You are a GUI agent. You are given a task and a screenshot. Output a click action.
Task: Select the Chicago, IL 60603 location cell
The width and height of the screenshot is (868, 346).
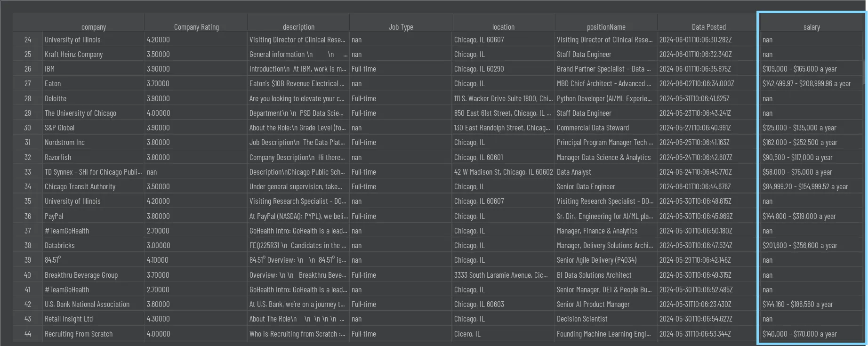503,304
